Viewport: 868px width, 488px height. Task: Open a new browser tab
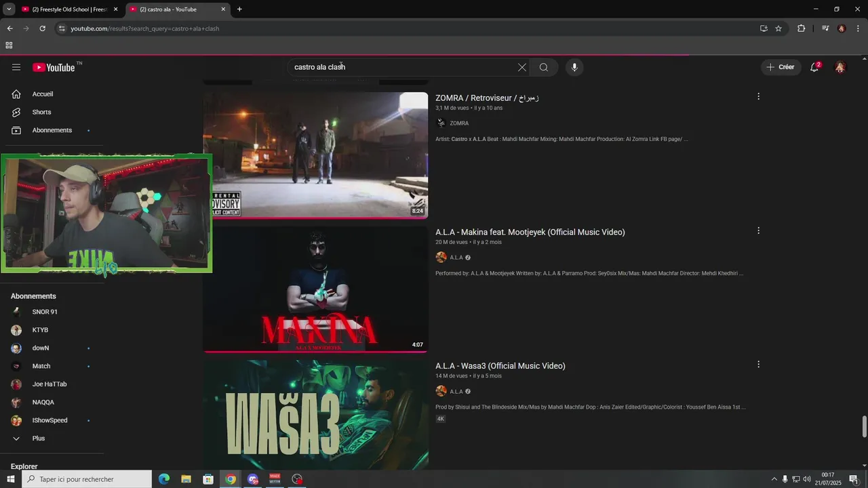[x=239, y=9]
